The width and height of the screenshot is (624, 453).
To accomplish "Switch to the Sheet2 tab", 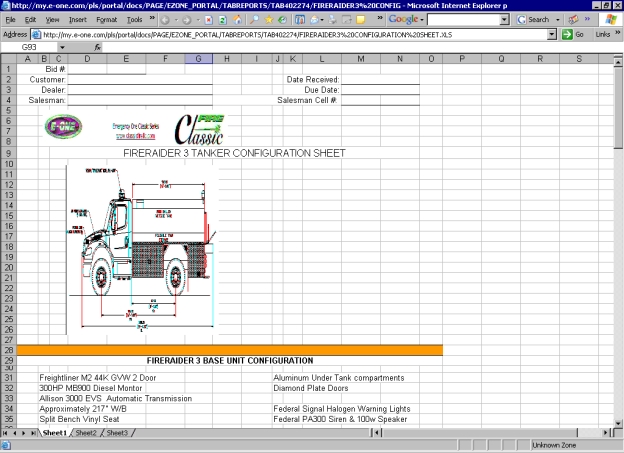I will (x=86, y=433).
